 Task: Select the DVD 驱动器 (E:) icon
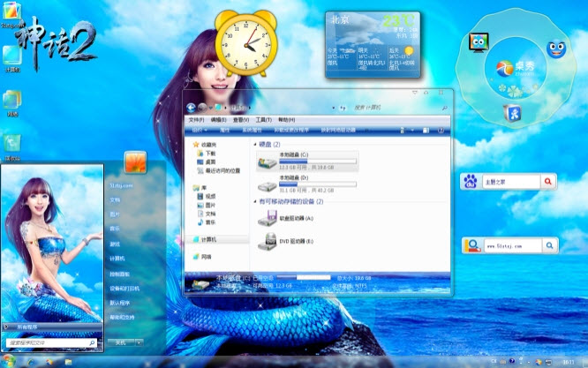click(268, 242)
